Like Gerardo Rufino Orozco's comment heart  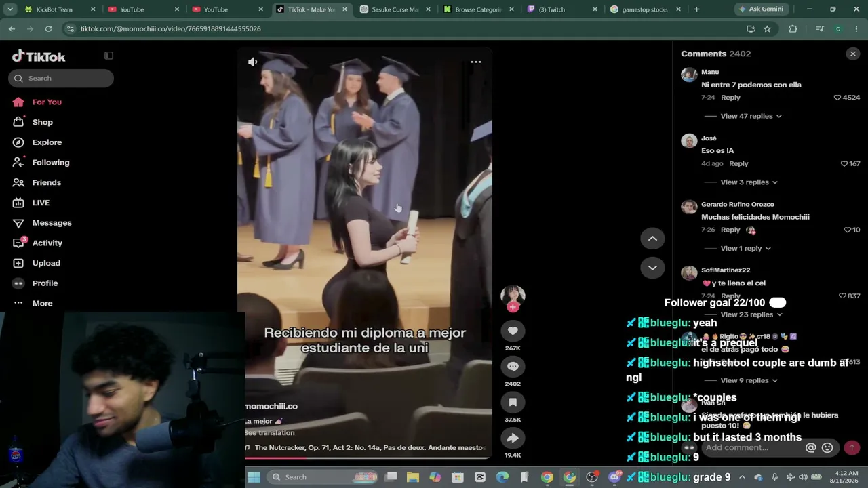point(848,230)
